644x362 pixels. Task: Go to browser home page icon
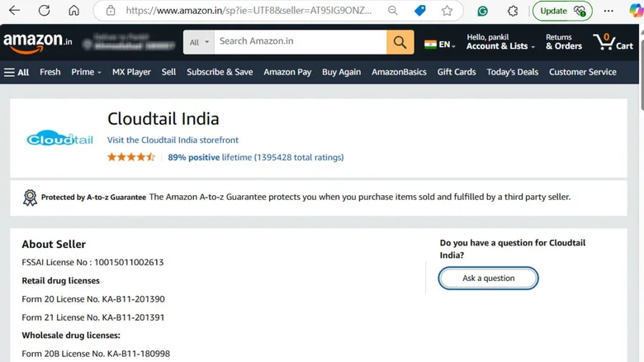tap(73, 11)
